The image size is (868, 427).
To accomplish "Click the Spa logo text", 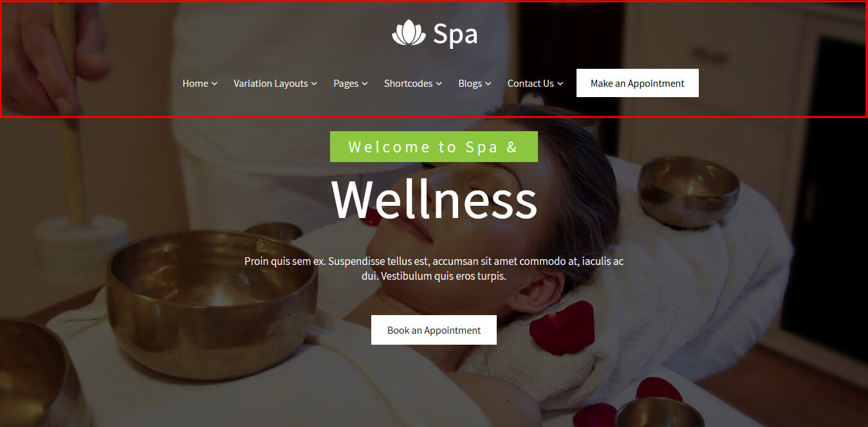I will [455, 34].
